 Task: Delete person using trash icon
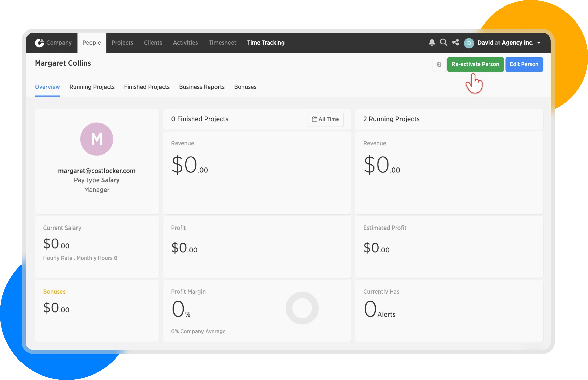coord(439,64)
